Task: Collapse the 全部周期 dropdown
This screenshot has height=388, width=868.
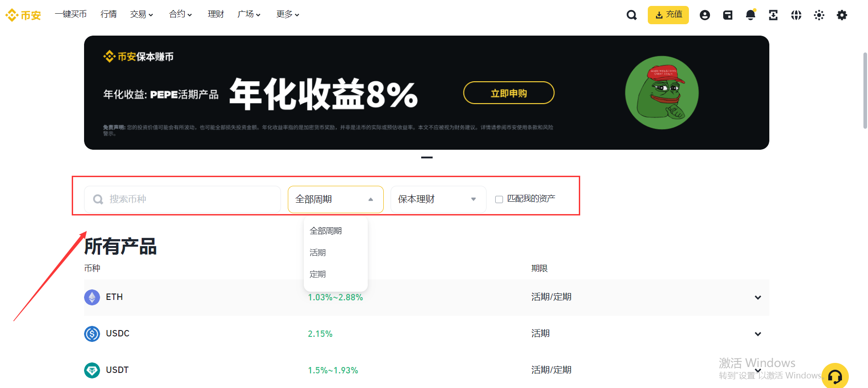Action: [x=335, y=199]
